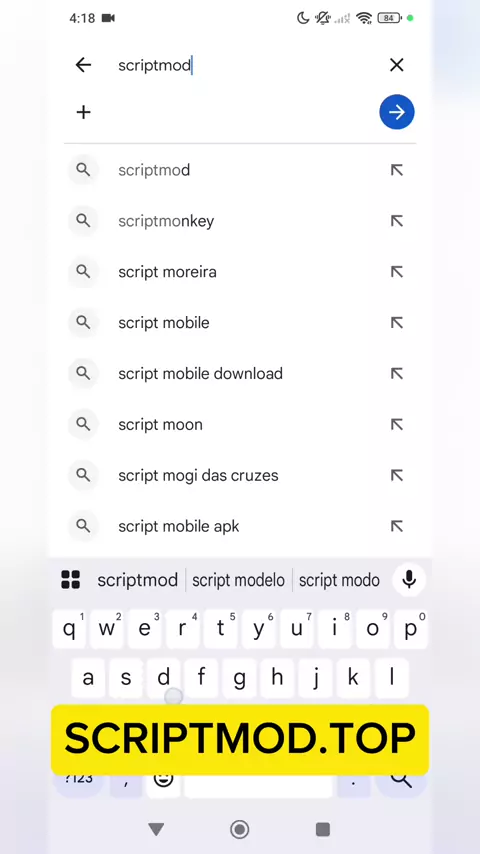Tap the letter g key

pyautogui.click(x=239, y=678)
